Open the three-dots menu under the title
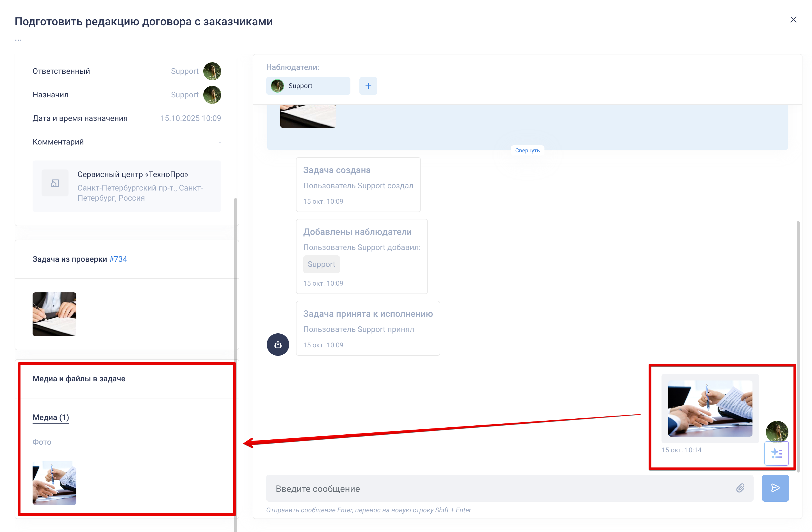The image size is (812, 532). coord(19,40)
